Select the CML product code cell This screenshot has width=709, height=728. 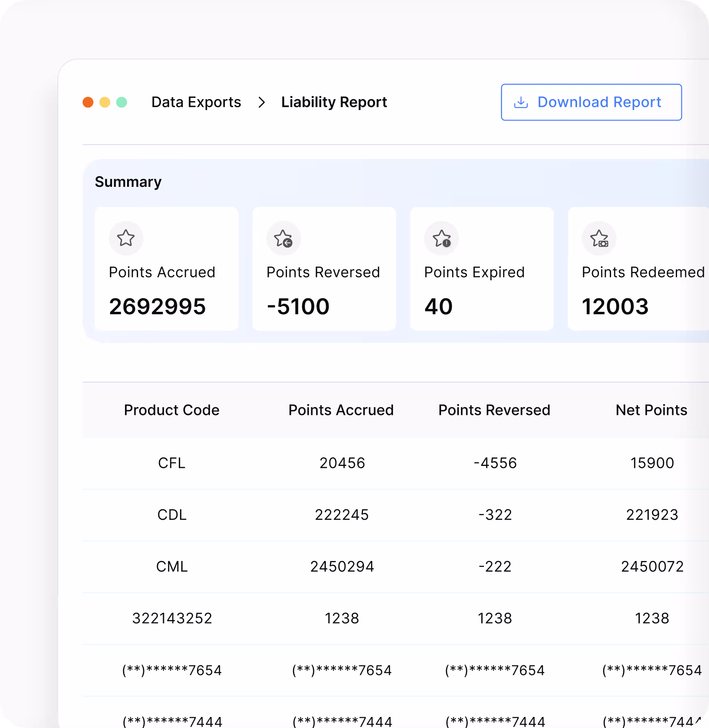click(172, 567)
